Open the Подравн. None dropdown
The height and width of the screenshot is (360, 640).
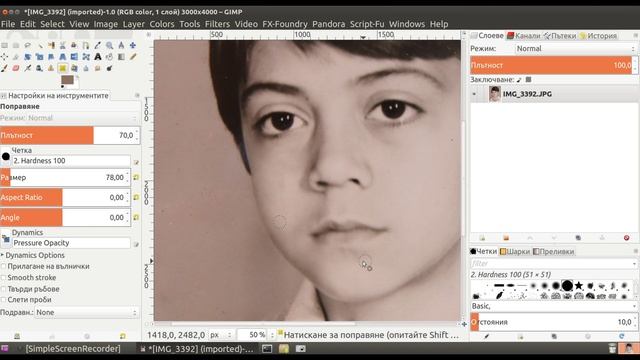pos(86,312)
